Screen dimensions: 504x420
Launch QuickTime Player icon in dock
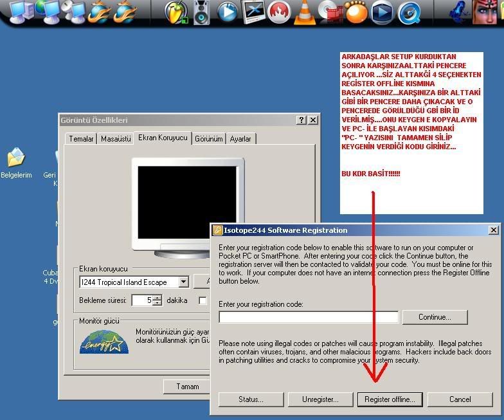(409, 14)
